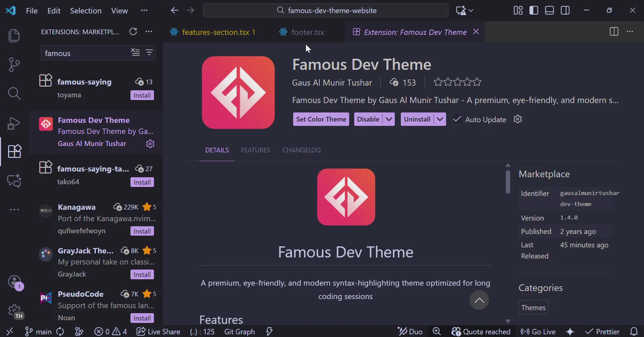644x337 pixels.
Task: Switch to the footer.tsx tab
Action: click(307, 32)
